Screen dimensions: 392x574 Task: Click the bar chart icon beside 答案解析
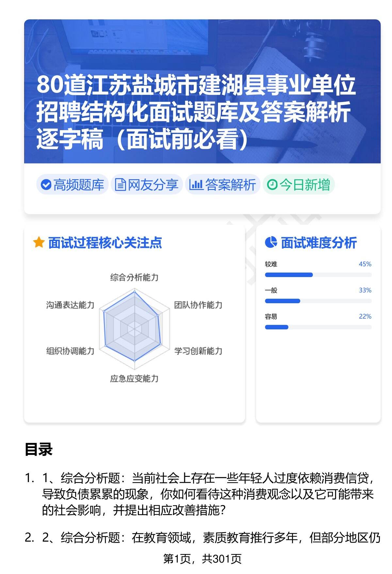(196, 185)
